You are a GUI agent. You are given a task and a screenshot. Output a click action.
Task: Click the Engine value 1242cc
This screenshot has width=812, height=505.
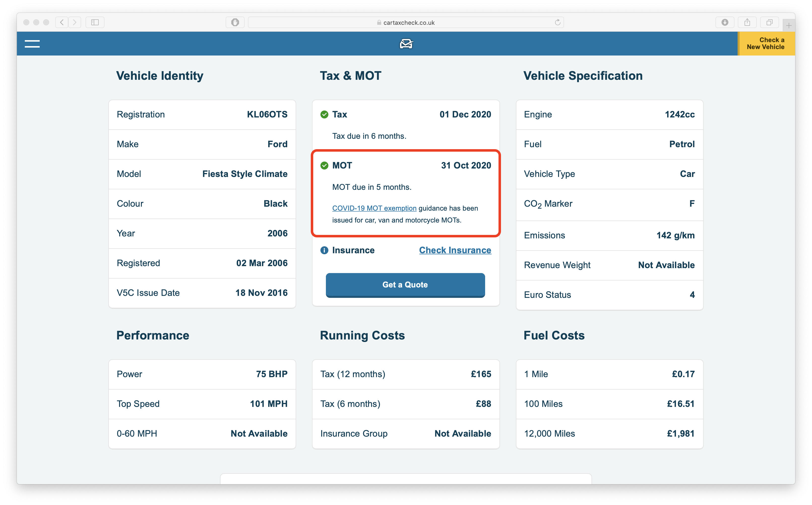pyautogui.click(x=680, y=114)
